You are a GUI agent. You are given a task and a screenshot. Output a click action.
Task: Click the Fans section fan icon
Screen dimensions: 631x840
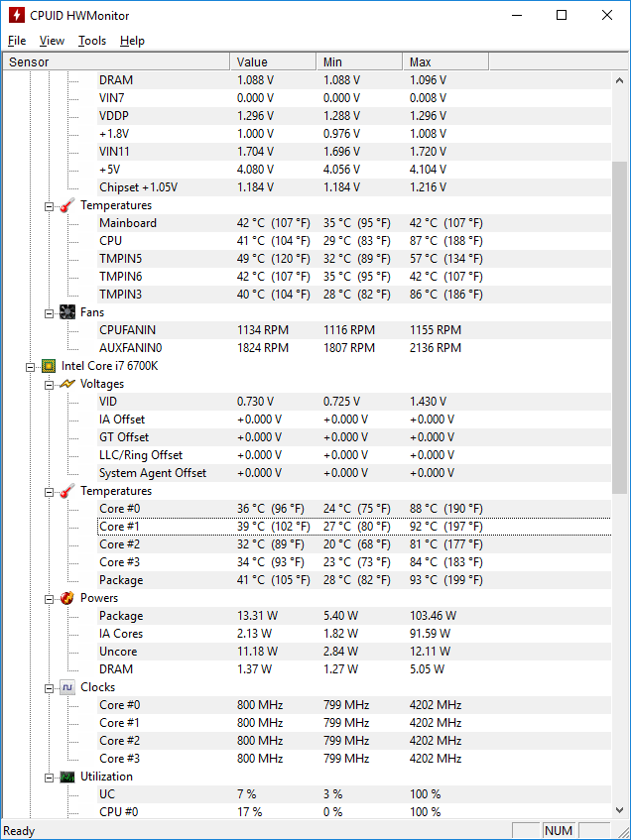point(67,312)
